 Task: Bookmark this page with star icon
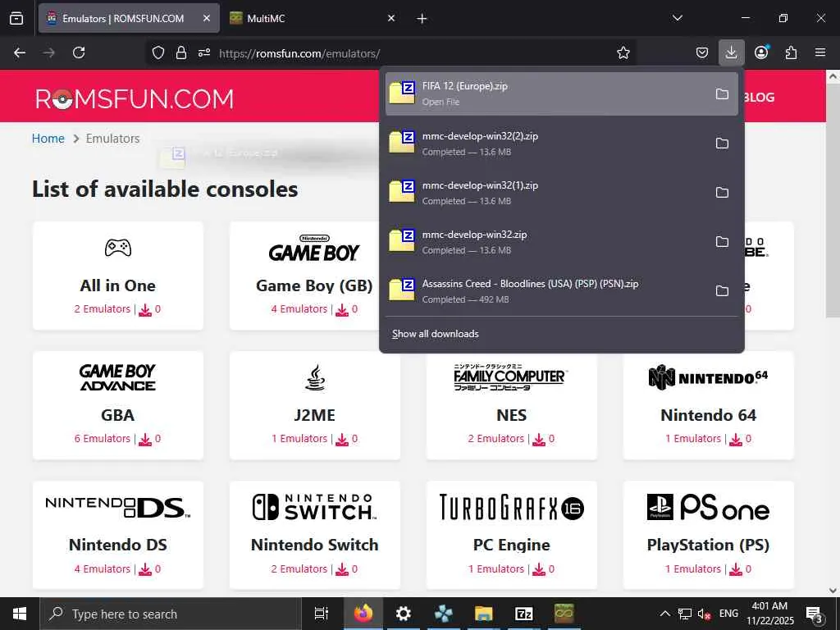(x=623, y=52)
